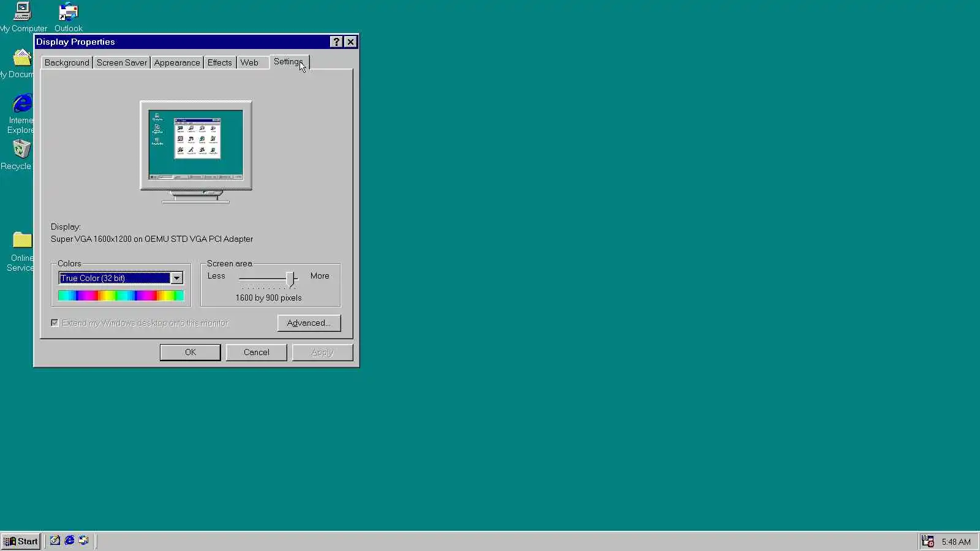Launch Outlook Express from the quick launch bar
Image resolution: width=980 pixels, height=551 pixels.
pos(83,541)
